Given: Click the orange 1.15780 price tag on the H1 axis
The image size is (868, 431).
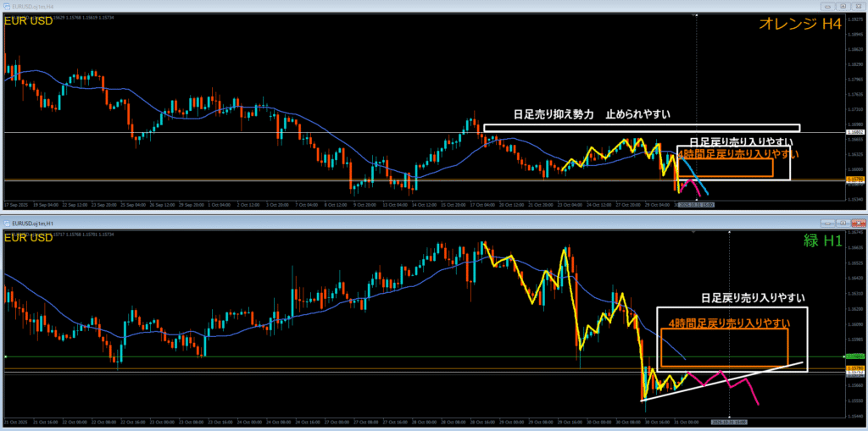Looking at the screenshot, I should (x=854, y=368).
